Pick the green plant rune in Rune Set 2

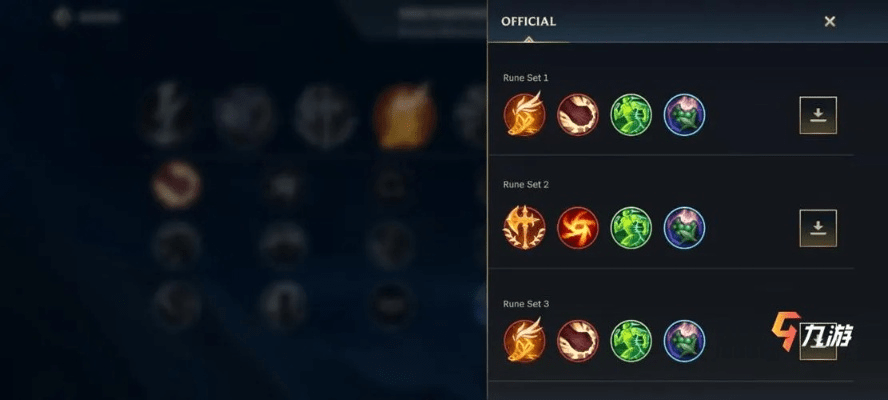[x=684, y=227]
